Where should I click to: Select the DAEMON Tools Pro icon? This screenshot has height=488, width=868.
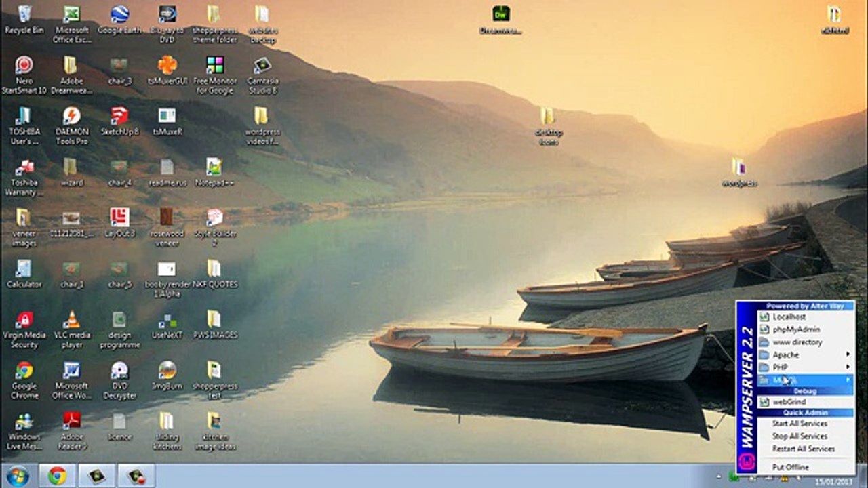(71, 126)
